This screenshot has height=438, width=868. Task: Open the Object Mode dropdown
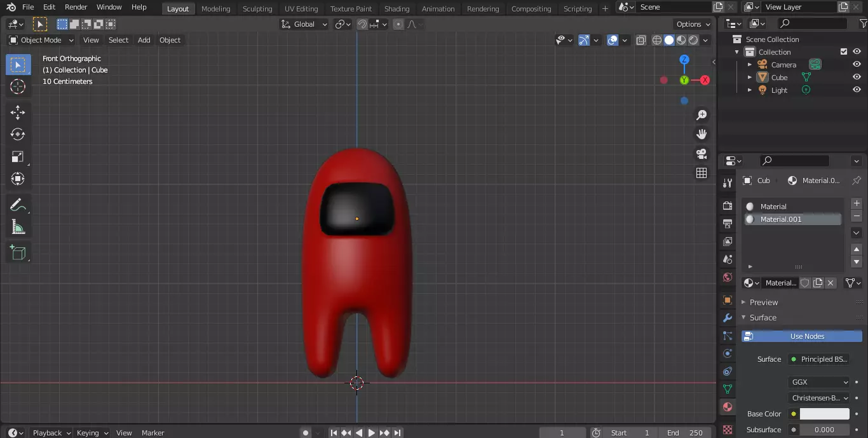pos(41,40)
